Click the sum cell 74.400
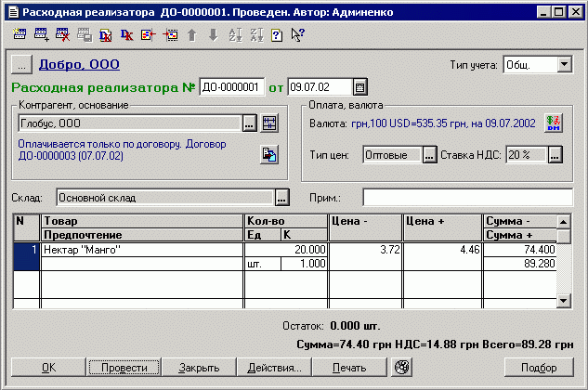 click(520, 250)
